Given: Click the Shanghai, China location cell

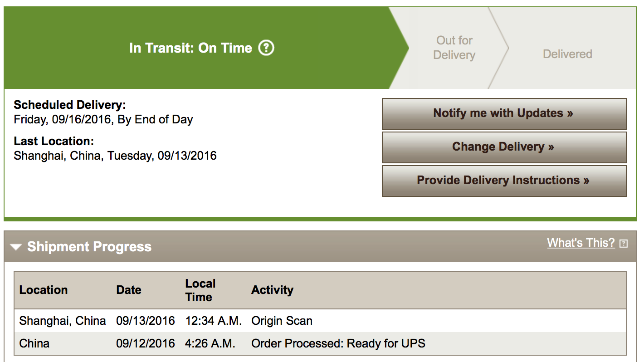Looking at the screenshot, I should pyautogui.click(x=62, y=321).
